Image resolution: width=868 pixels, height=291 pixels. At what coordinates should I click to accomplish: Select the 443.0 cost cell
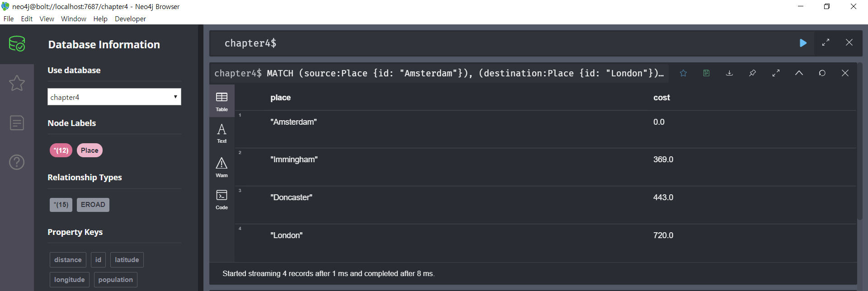[x=663, y=197]
